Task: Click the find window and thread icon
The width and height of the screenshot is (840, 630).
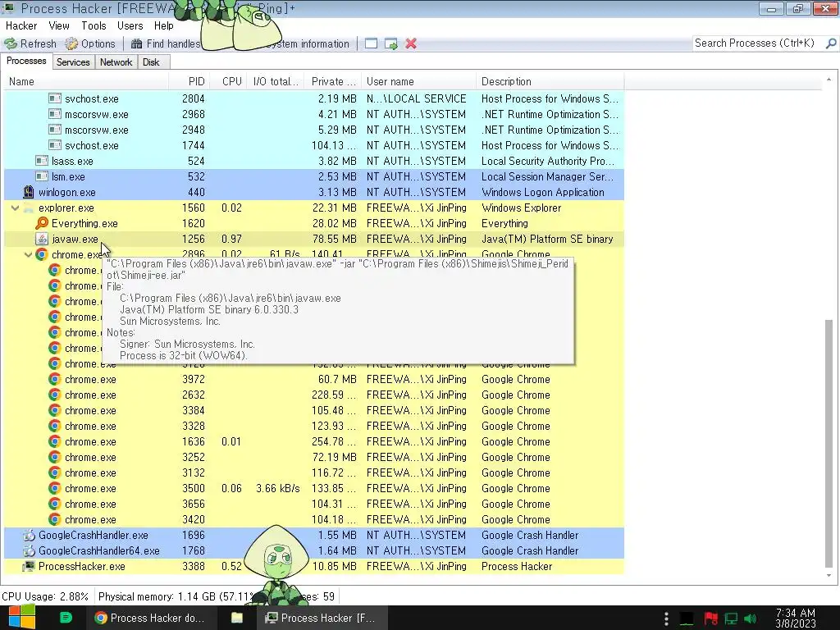Action: click(x=391, y=44)
